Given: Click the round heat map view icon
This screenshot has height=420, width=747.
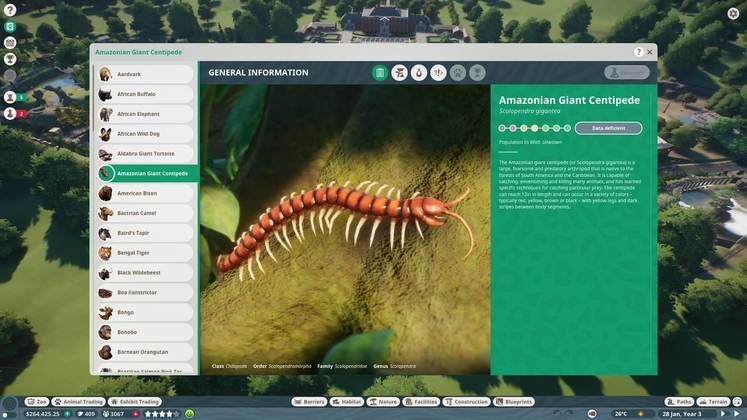Looking at the screenshot, I should click(x=592, y=414).
